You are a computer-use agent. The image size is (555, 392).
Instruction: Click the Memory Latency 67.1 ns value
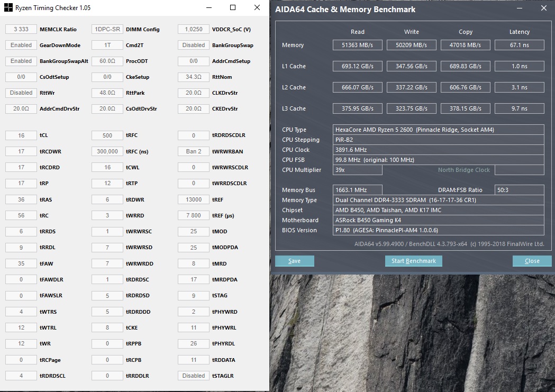pyautogui.click(x=519, y=45)
